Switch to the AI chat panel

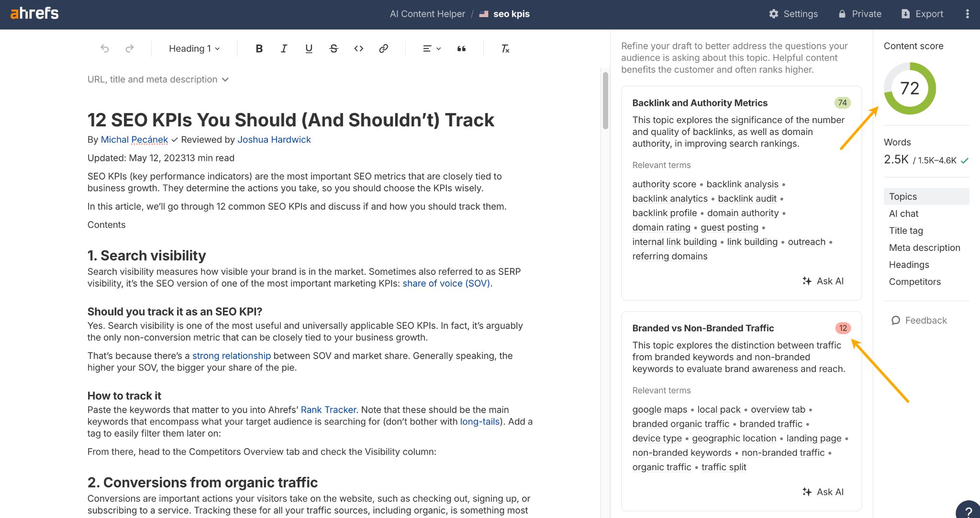click(x=903, y=214)
